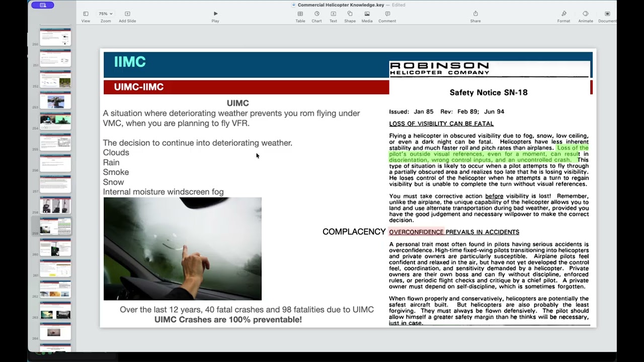This screenshot has height=362, width=644.
Task: Click the 'Smoke' list item on slide
Action: [116, 172]
